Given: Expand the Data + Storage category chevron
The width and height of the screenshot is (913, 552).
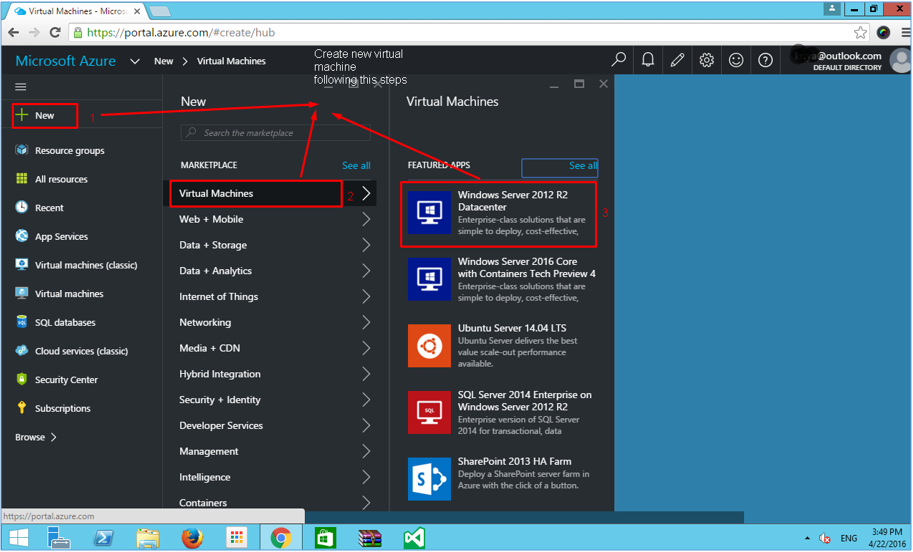Looking at the screenshot, I should 366,245.
